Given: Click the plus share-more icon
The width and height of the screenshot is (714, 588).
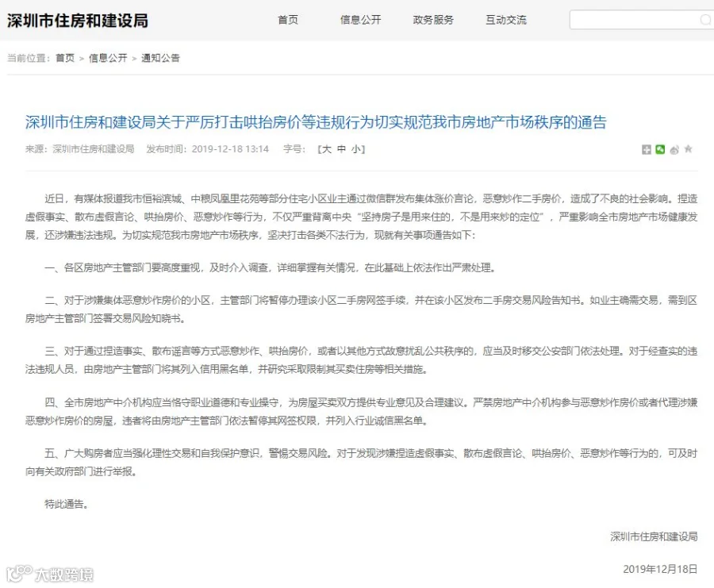Looking at the screenshot, I should click(646, 149).
